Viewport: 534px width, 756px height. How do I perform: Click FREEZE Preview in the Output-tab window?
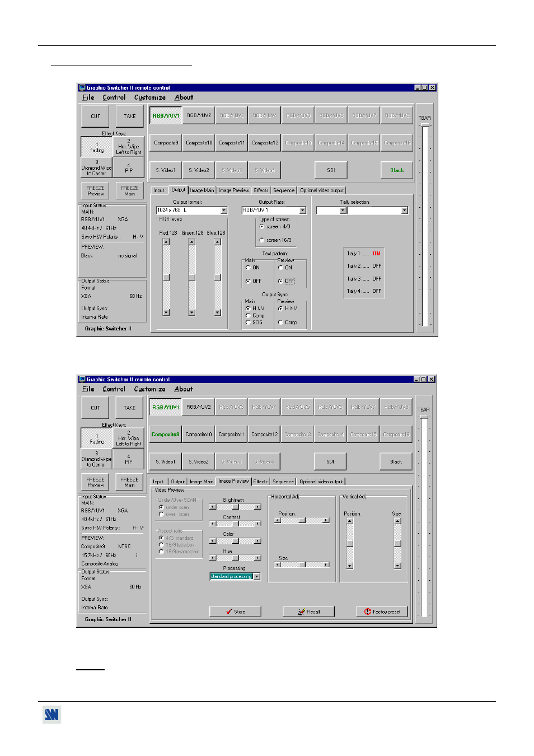coord(96,190)
